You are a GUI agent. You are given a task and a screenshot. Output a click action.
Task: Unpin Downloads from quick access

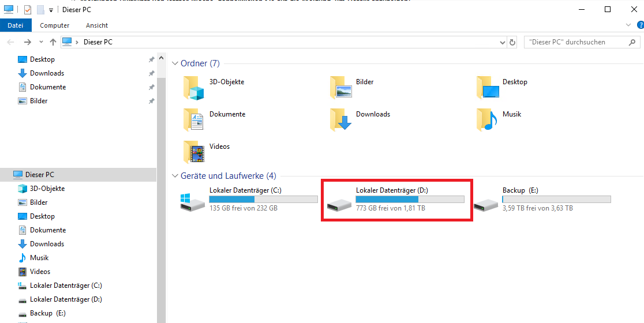coord(152,73)
